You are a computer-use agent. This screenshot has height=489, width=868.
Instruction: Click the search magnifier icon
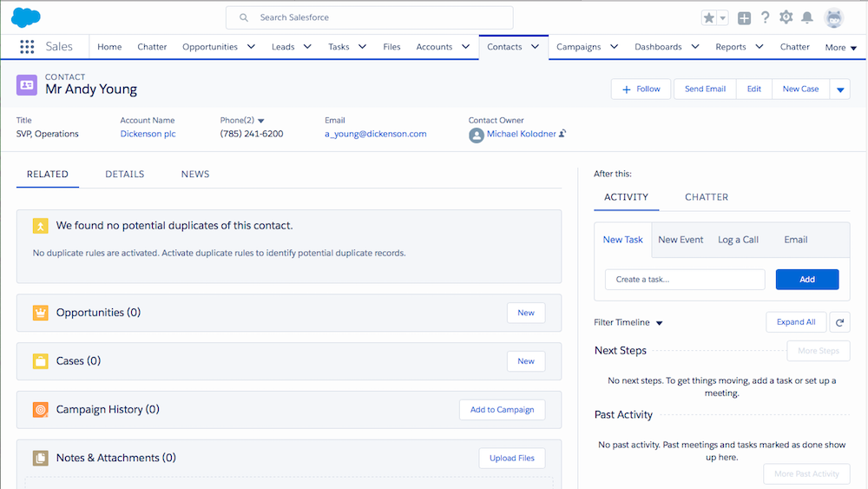(x=244, y=17)
